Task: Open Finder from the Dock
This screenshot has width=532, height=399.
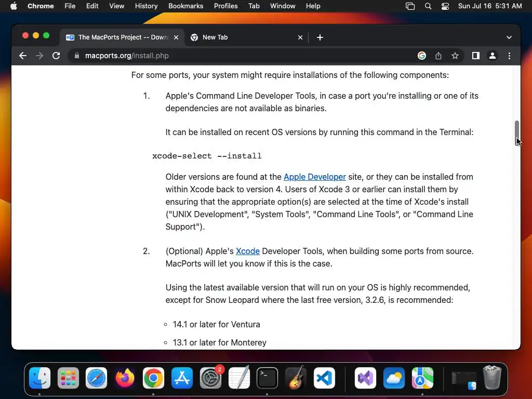Action: pos(39,378)
